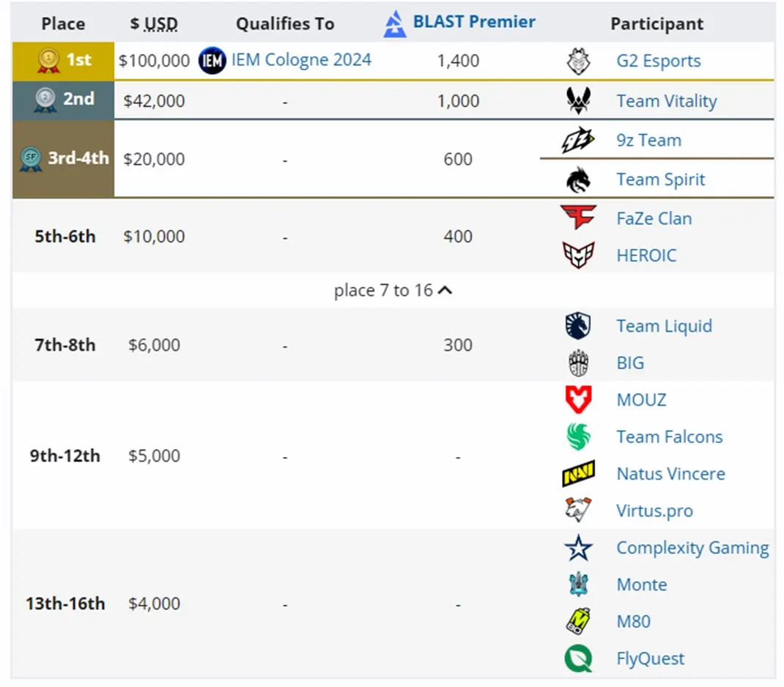Open the BLAST Premier header link
Screen dimensions: 784x687
pyautogui.click(x=473, y=22)
